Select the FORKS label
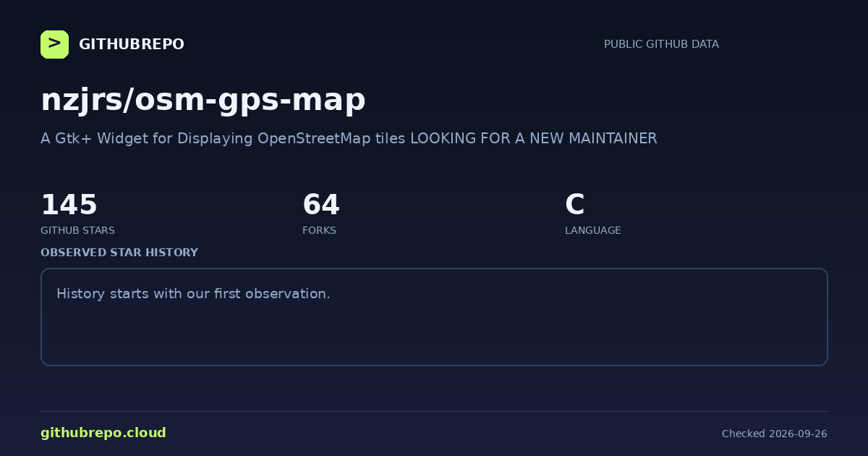 tap(319, 230)
